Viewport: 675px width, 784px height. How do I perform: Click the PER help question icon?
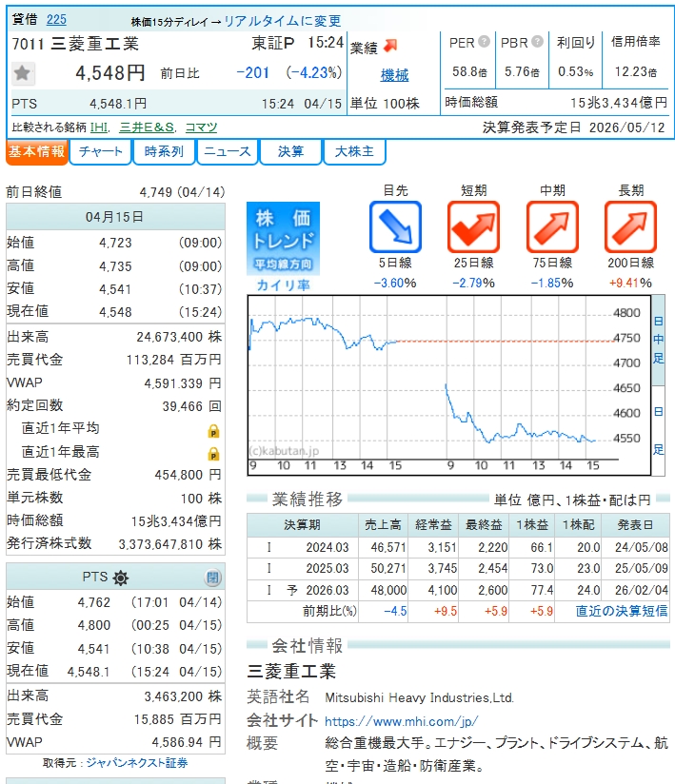(x=484, y=42)
